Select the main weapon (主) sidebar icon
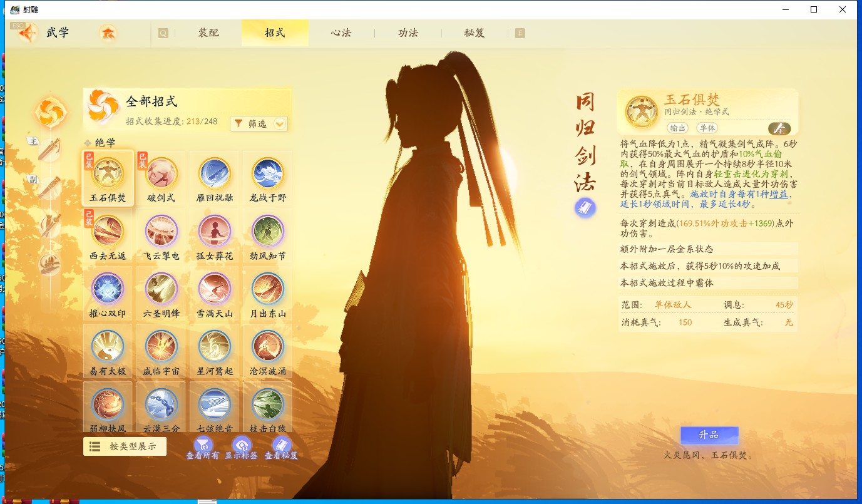 tap(49, 149)
